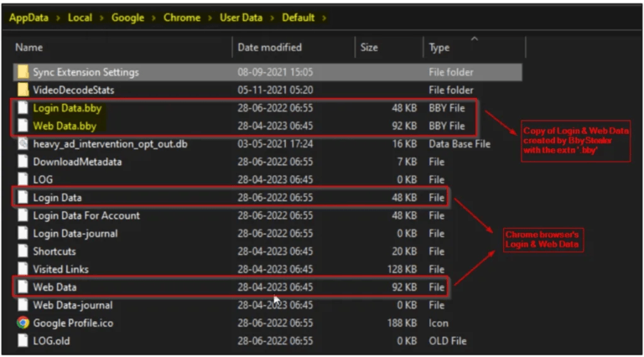Select the Visited Links file name
Screen dimensions: 644x357
click(60, 269)
